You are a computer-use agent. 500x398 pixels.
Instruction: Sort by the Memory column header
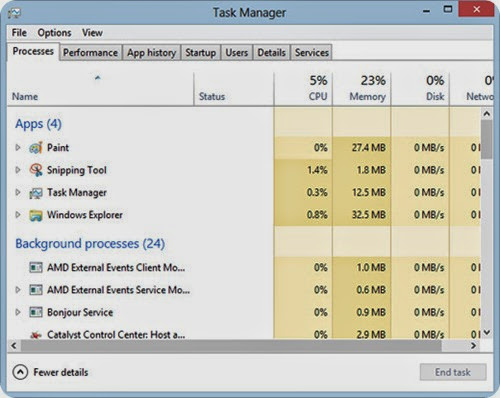click(x=362, y=89)
